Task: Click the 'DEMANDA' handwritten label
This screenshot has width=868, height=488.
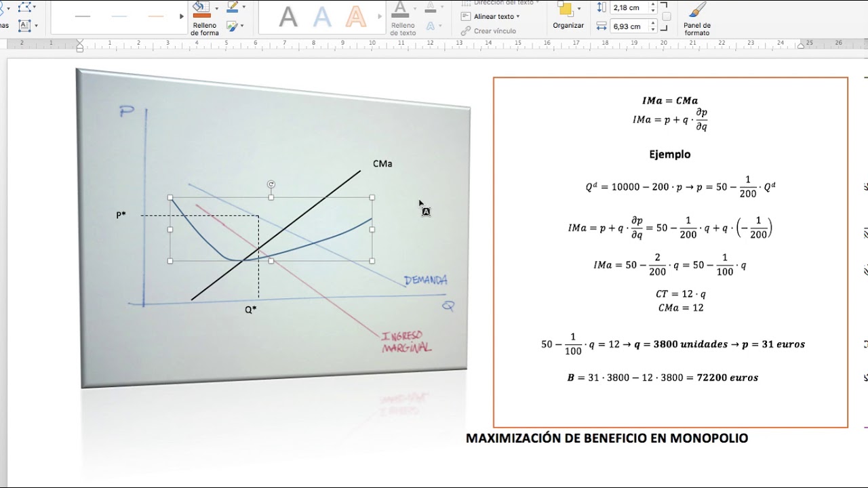Action: [426, 280]
